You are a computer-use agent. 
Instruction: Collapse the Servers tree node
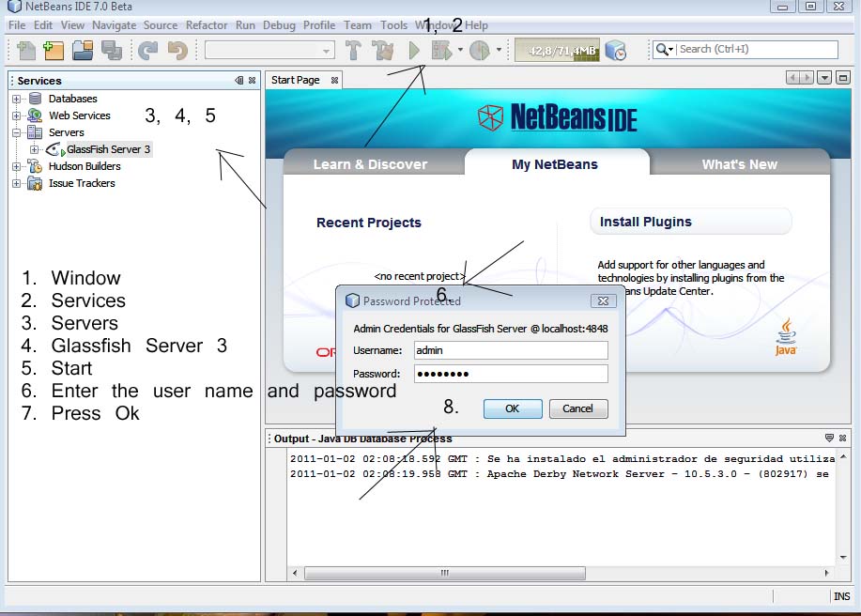click(17, 132)
